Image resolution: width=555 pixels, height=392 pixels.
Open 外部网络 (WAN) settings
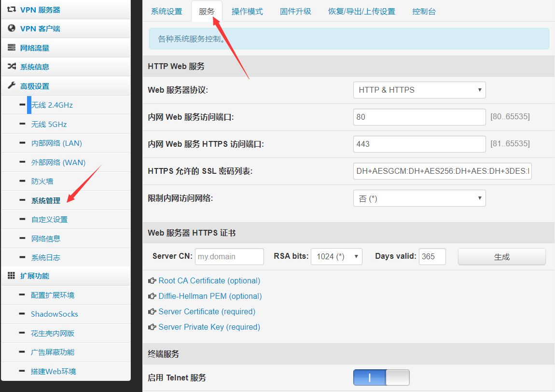(x=58, y=162)
